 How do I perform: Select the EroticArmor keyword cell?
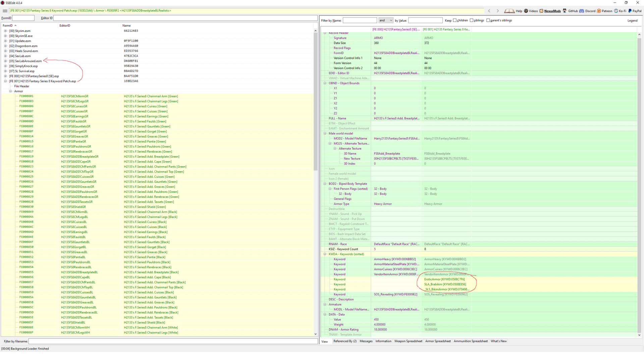pos(446,279)
